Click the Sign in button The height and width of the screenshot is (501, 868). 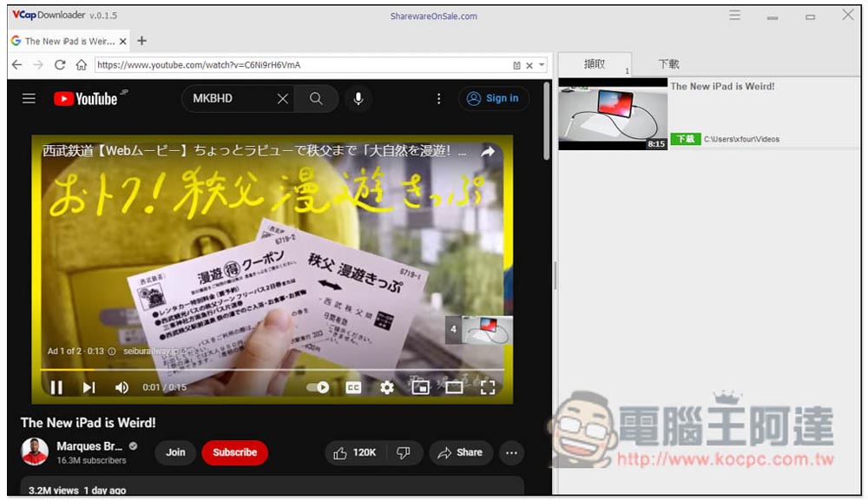pos(493,98)
